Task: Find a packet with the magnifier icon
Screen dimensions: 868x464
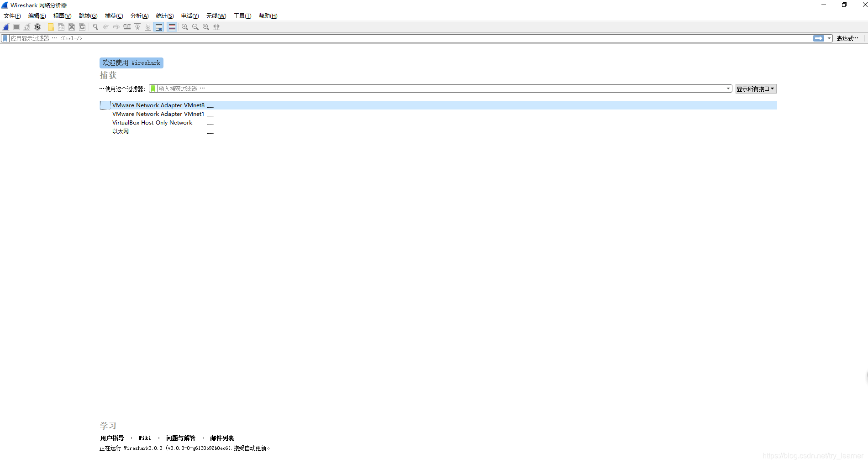Action: [x=95, y=27]
